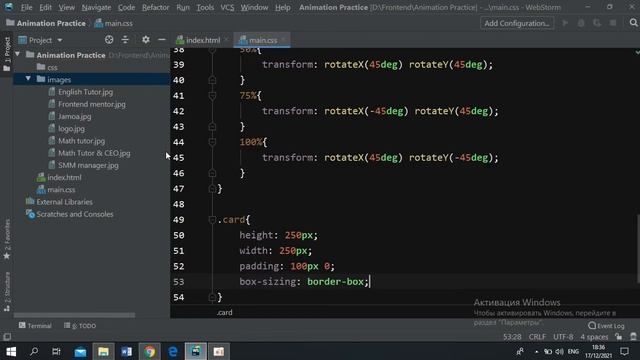This screenshot has height=360, width=640.
Task: Open Project panel settings gear
Action: point(146,40)
